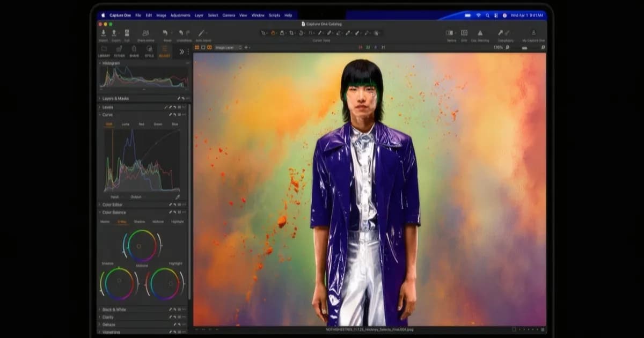Select the Crop cursor tool

click(292, 33)
